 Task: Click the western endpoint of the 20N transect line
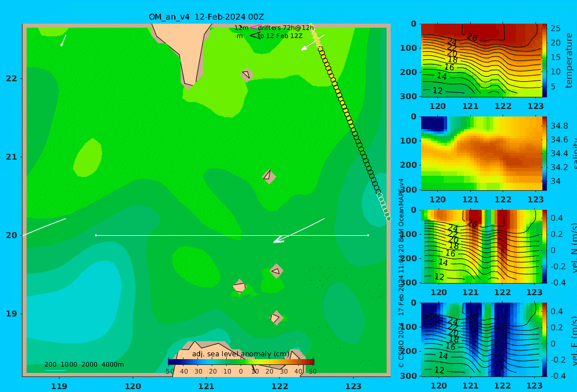(96, 235)
